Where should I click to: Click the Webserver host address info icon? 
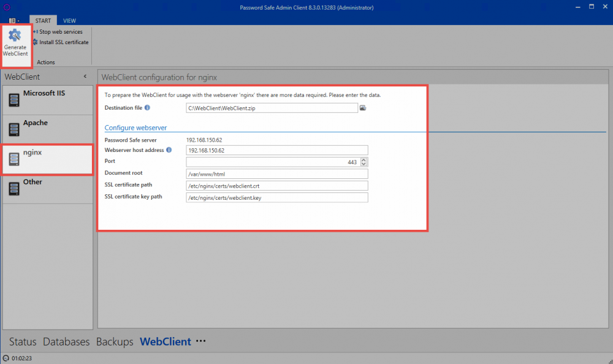pyautogui.click(x=169, y=150)
